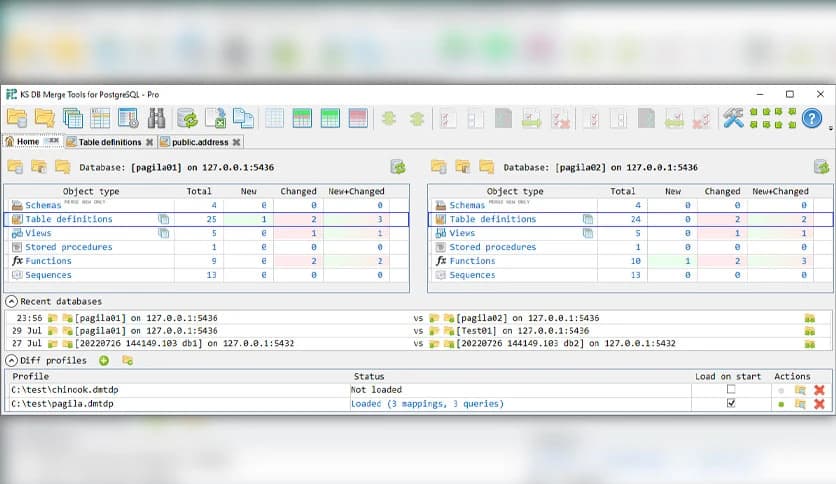This screenshot has height=484, width=836.
Task: Enable Load on start for chinook.dmtdp
Action: pos(731,390)
